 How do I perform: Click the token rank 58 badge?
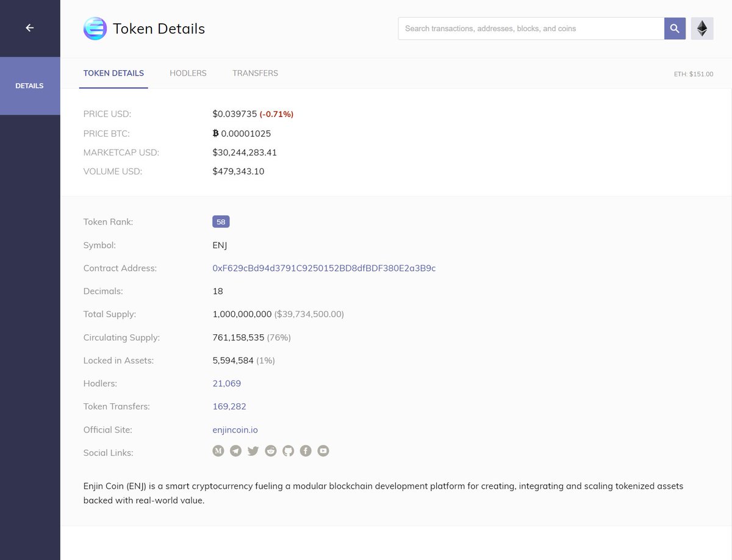[221, 222]
